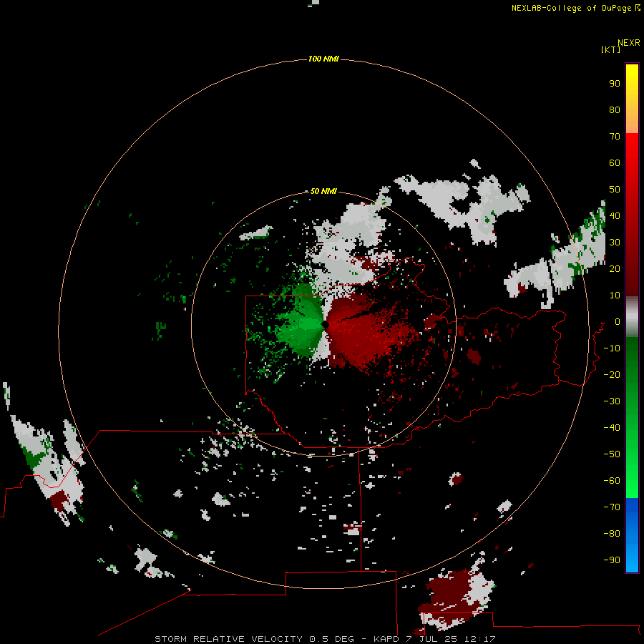Viewport: 644px width, 644px height.
Task: Click the -20 value on the color scale
Action: pos(612,374)
